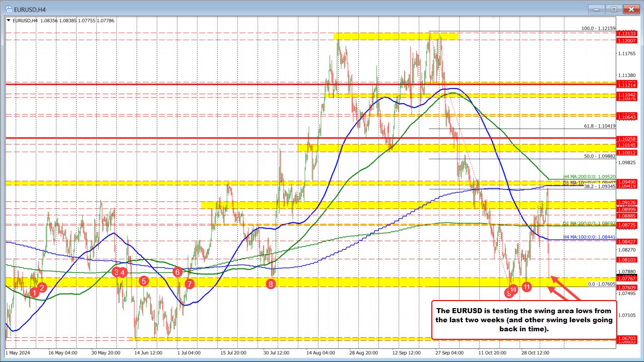The image size is (644, 362).
Task: Click the 1.06703 price label
Action: click(627, 338)
